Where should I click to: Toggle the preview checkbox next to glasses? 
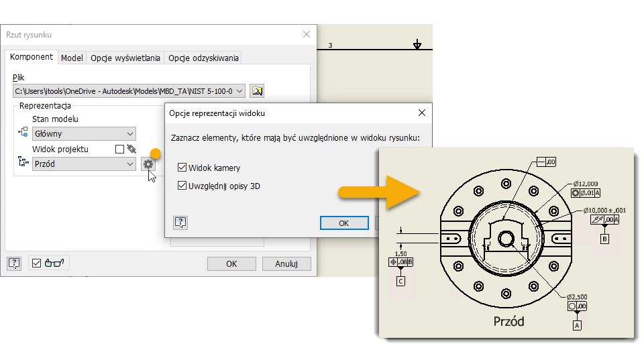tap(36, 263)
